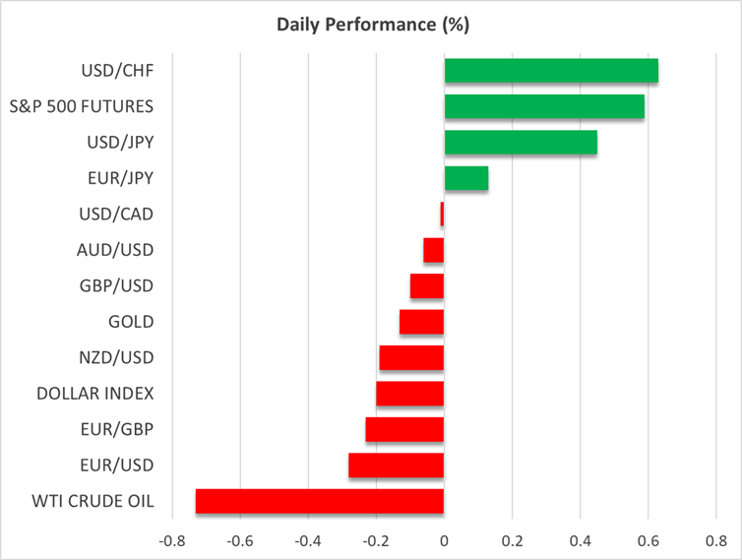742x560 pixels.
Task: Select the red GBP/USD bar
Action: click(x=427, y=286)
